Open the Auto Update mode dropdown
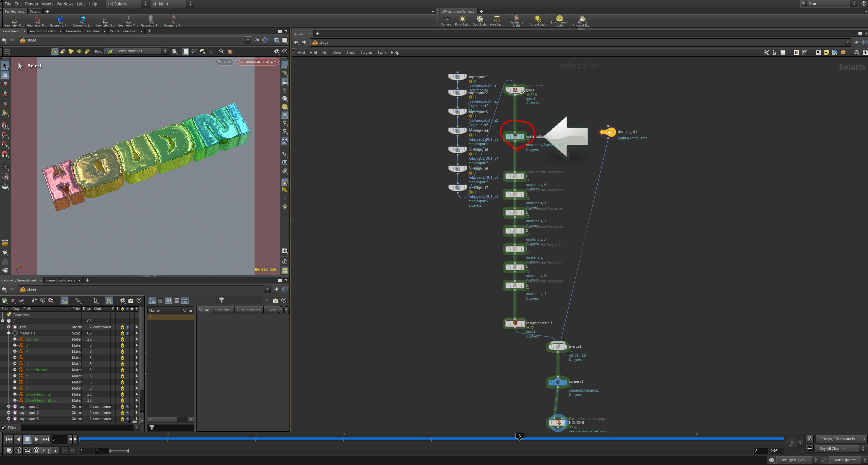868x465 pixels. 848,460
